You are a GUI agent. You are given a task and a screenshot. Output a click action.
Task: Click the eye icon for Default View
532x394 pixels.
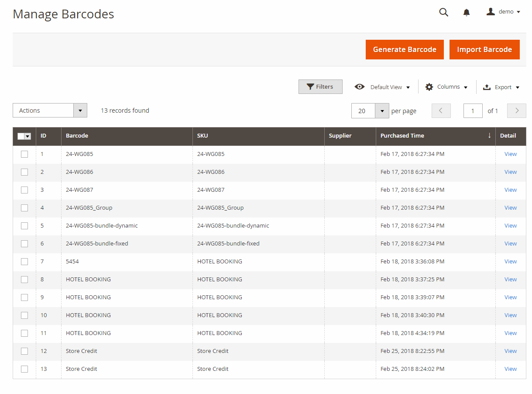click(x=360, y=86)
